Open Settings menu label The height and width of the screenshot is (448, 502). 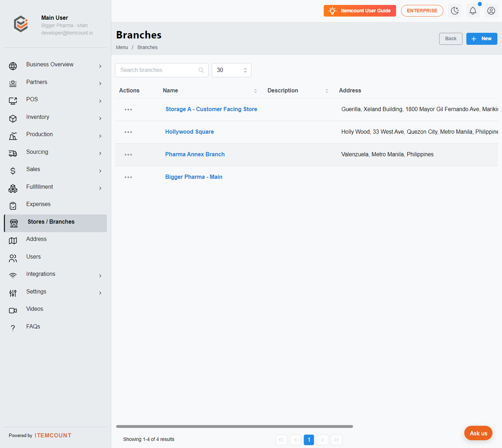pos(36,292)
